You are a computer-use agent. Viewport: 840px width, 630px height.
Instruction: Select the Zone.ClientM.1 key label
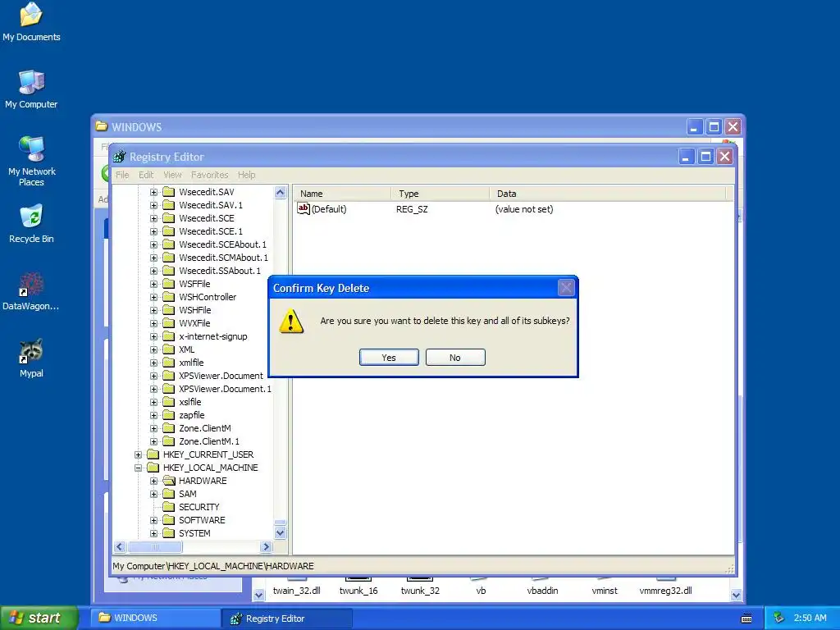209,441
